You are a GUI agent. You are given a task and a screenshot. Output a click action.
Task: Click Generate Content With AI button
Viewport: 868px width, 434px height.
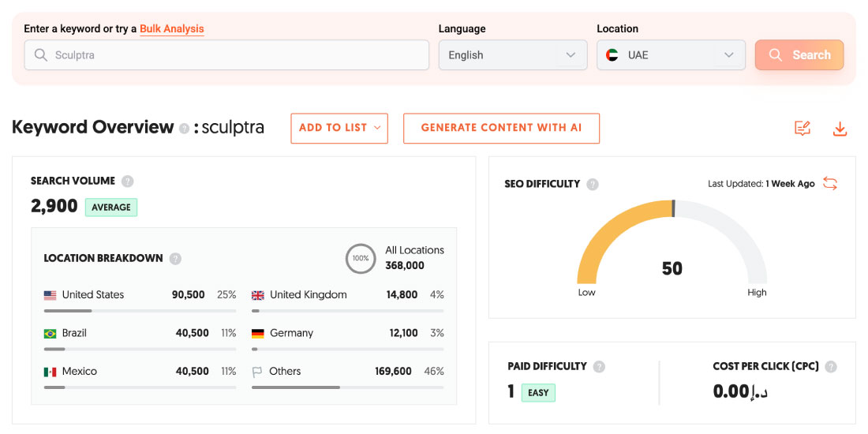tap(501, 128)
